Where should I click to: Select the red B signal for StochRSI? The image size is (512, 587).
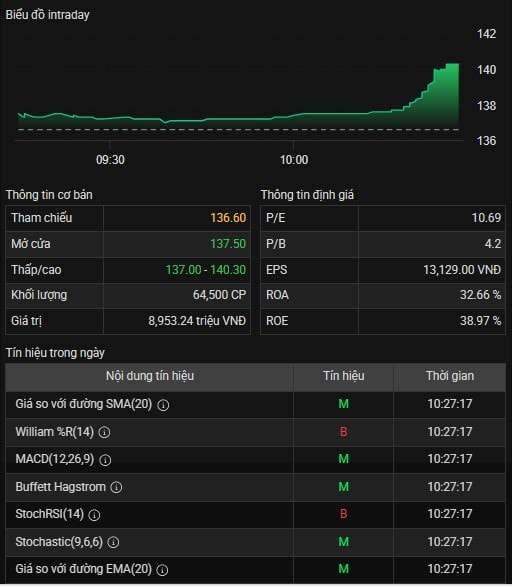click(x=344, y=514)
